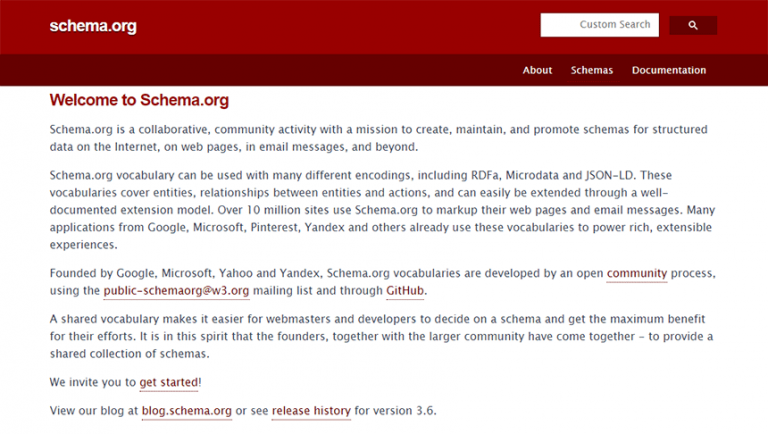Click the words 'Founded by Google, Microsoft'
768x434 pixels.
131,273
